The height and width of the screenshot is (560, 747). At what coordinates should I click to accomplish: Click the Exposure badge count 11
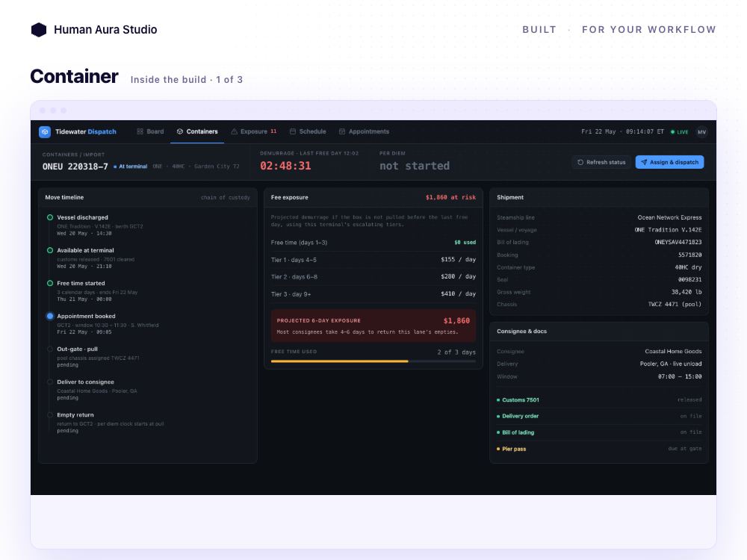click(273, 131)
